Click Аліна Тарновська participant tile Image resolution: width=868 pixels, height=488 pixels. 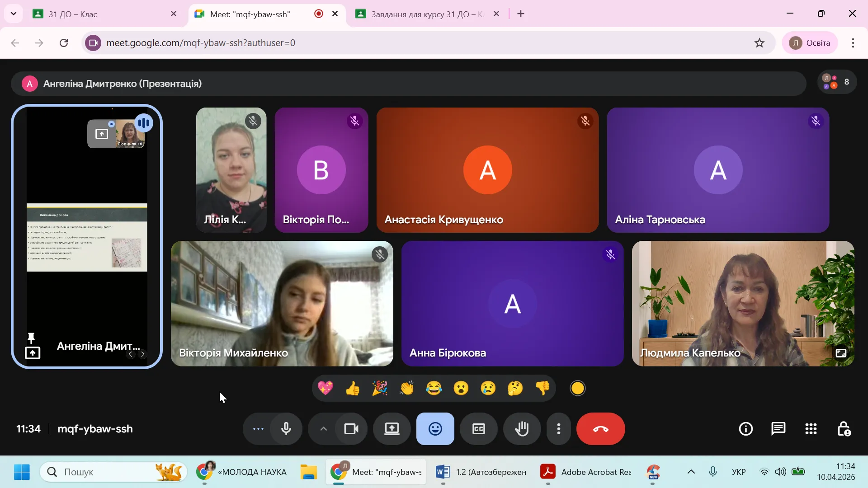click(718, 170)
